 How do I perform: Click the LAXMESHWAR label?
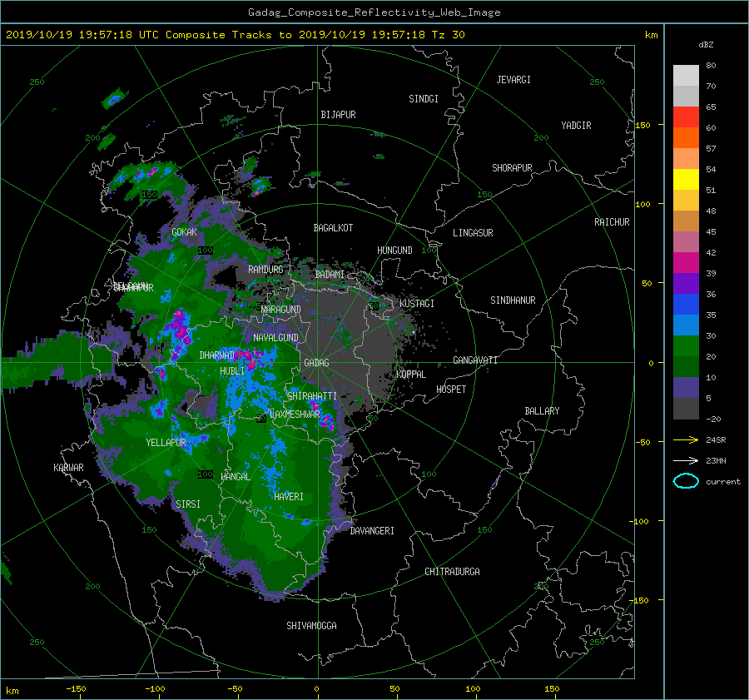295,415
